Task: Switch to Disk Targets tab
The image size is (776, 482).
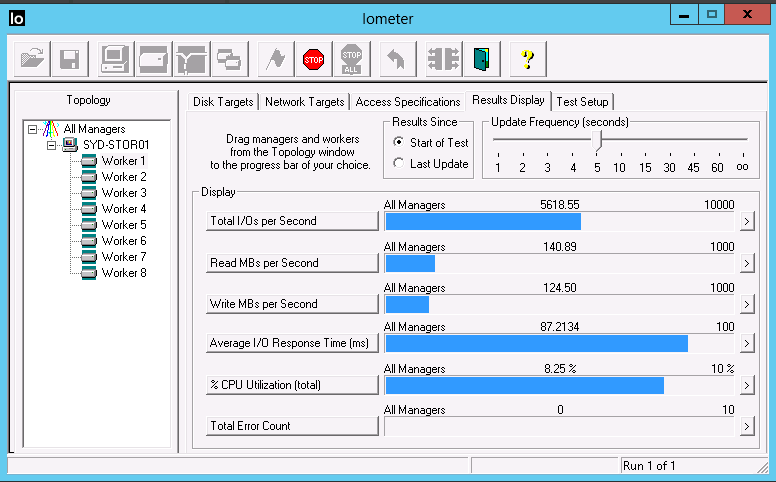Action: click(223, 102)
